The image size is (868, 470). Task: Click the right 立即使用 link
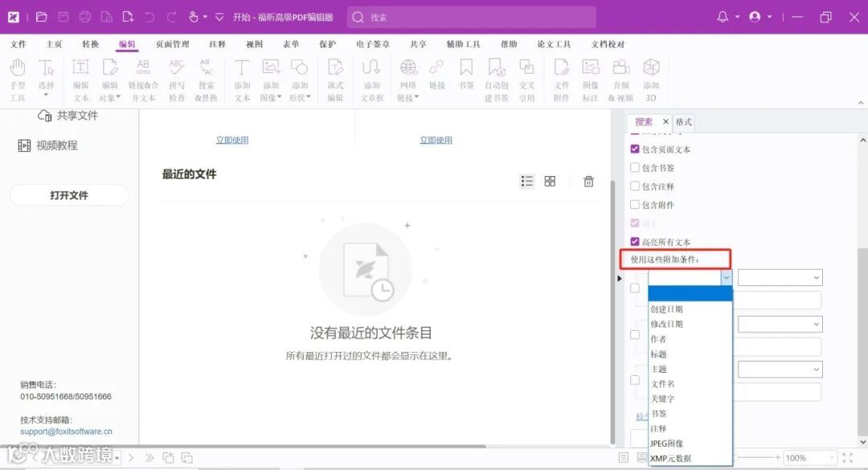tap(436, 140)
